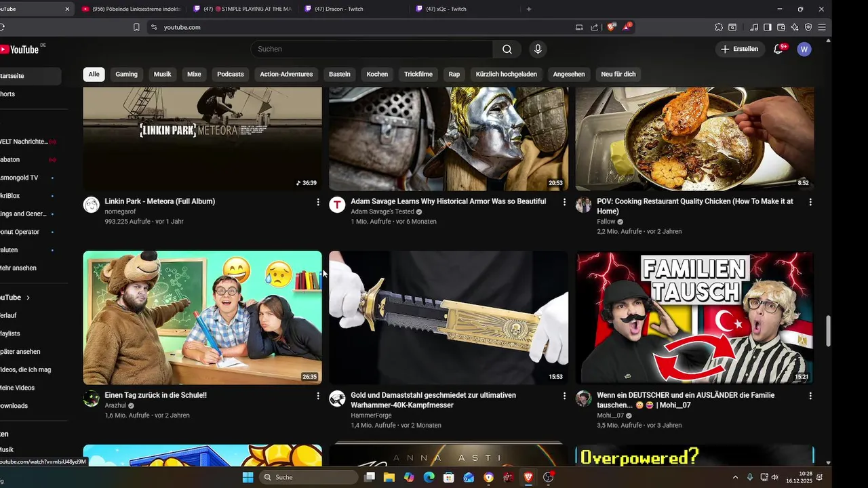Image resolution: width=868 pixels, height=488 pixels.
Task: Open options for POV Cooking Chicken video
Action: [810, 202]
